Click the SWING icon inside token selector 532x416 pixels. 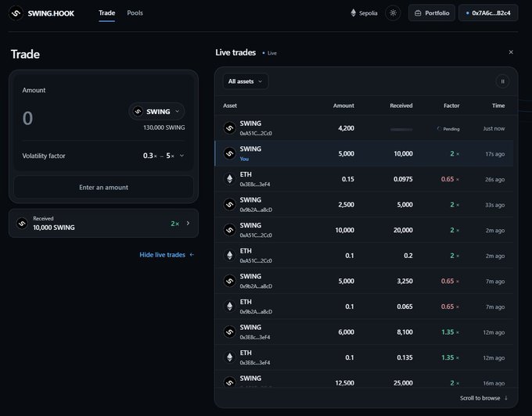pyautogui.click(x=138, y=111)
